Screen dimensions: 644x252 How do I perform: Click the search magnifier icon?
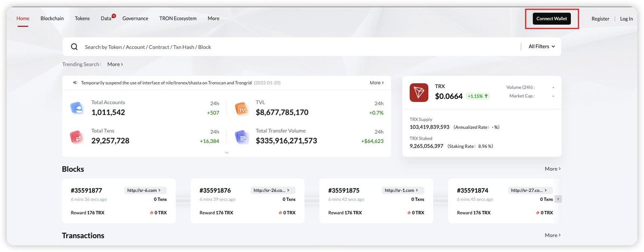(x=75, y=47)
